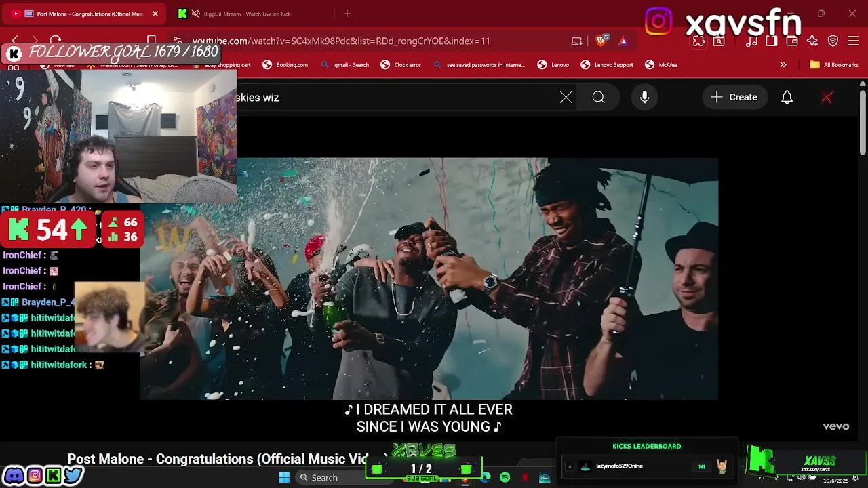Open the Clock error bookmark
This screenshot has width=868, height=488.
pos(401,65)
